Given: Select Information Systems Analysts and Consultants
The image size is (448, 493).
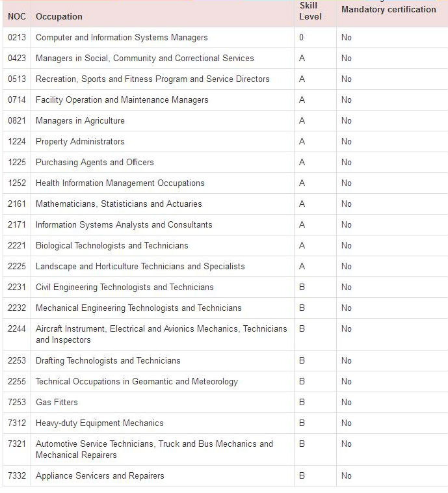Looking at the screenshot, I should pyautogui.click(x=124, y=225).
